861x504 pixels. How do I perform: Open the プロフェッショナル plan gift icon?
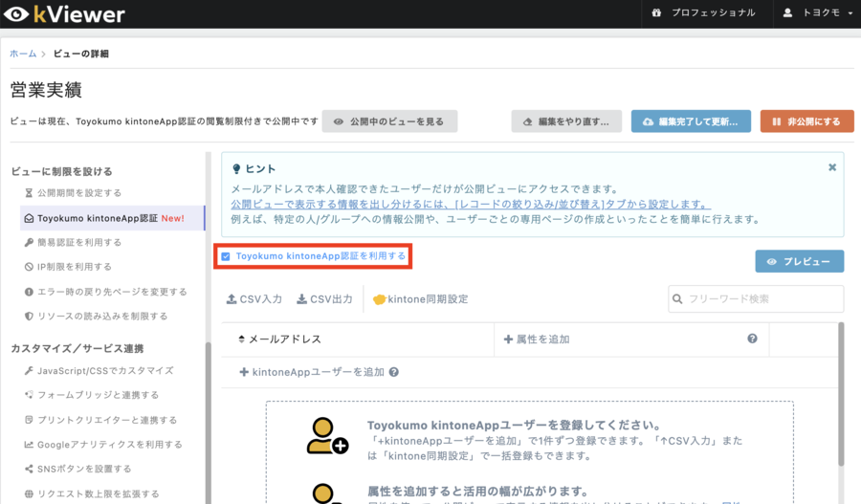(656, 12)
